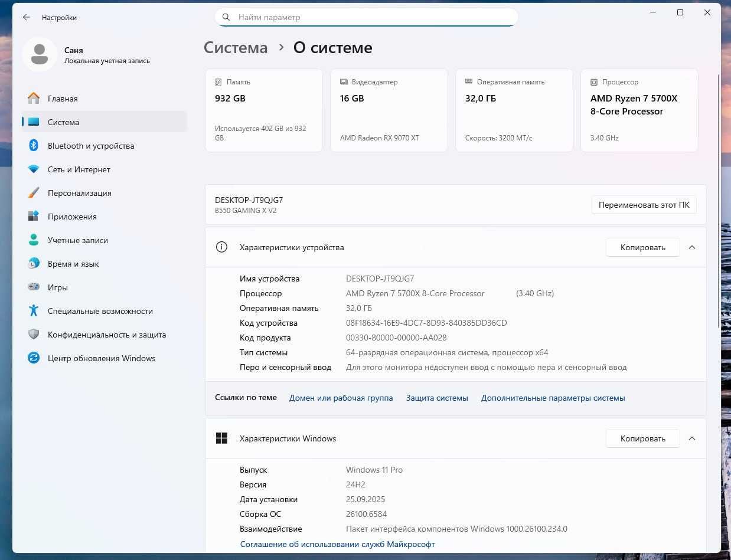Click the device code 08F18634-16E9-4DC7-8D93-840385DD36CD
This screenshot has width=731, height=560.
pos(426,323)
